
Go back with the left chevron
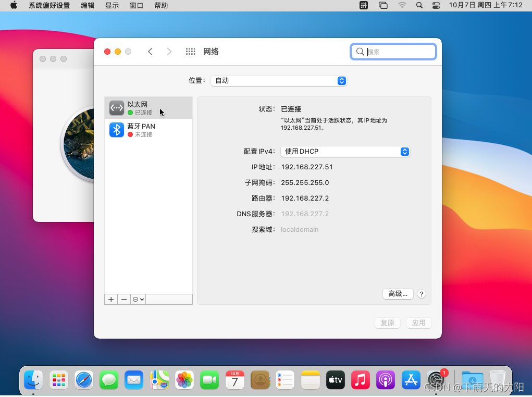click(x=150, y=52)
